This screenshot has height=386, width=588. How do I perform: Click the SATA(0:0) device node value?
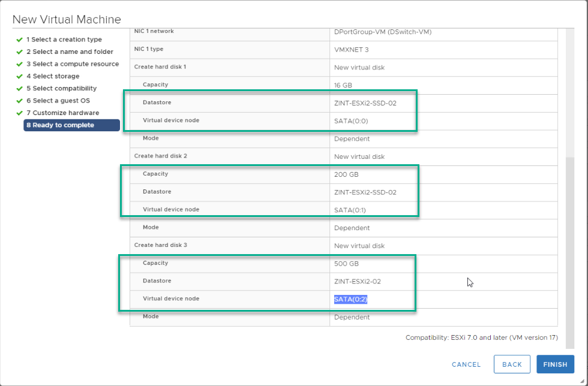(351, 121)
